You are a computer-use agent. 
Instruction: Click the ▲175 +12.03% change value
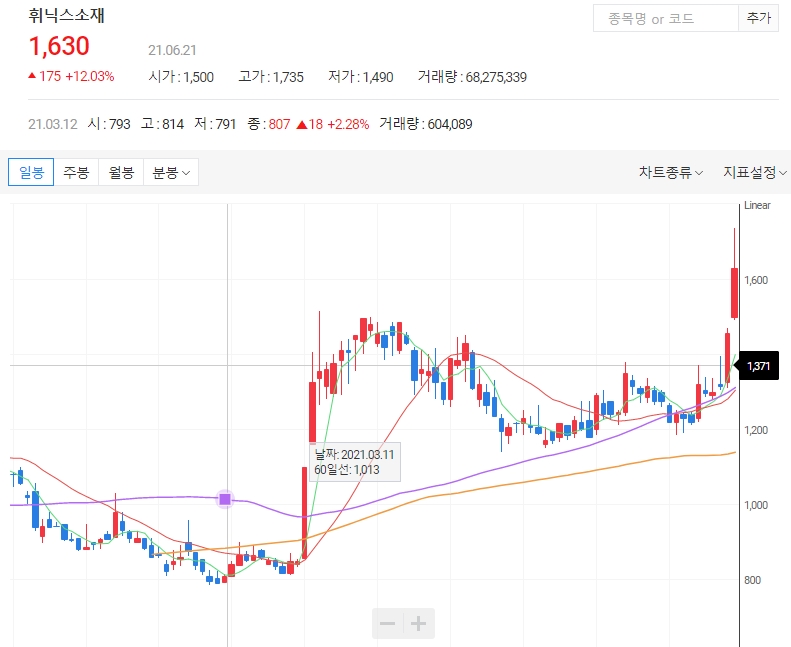pos(71,76)
